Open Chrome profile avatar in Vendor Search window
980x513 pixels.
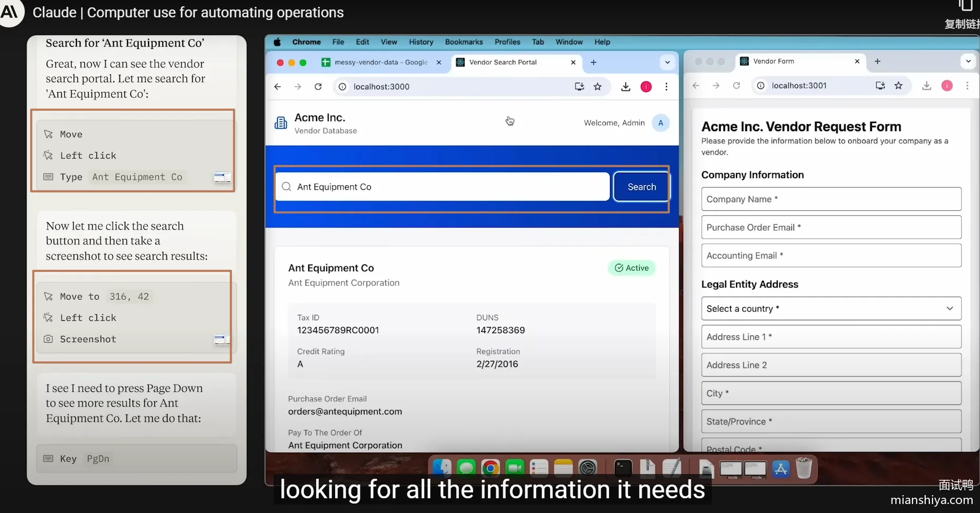(x=646, y=87)
